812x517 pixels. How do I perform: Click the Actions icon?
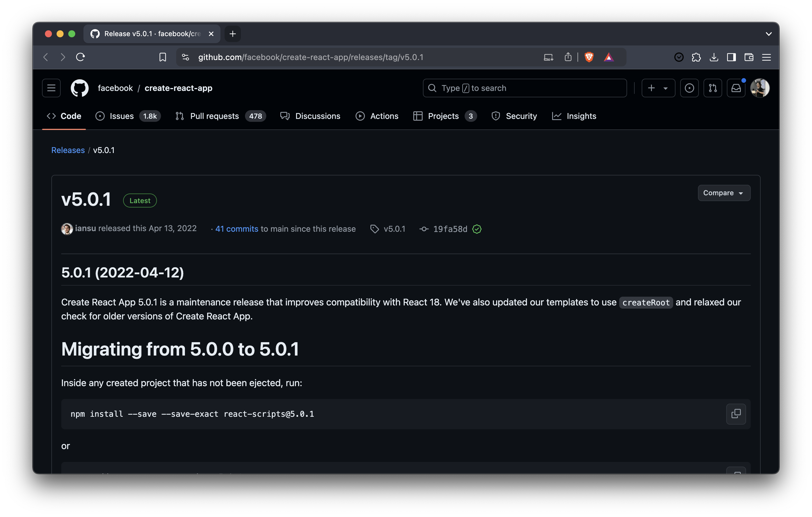tap(360, 115)
